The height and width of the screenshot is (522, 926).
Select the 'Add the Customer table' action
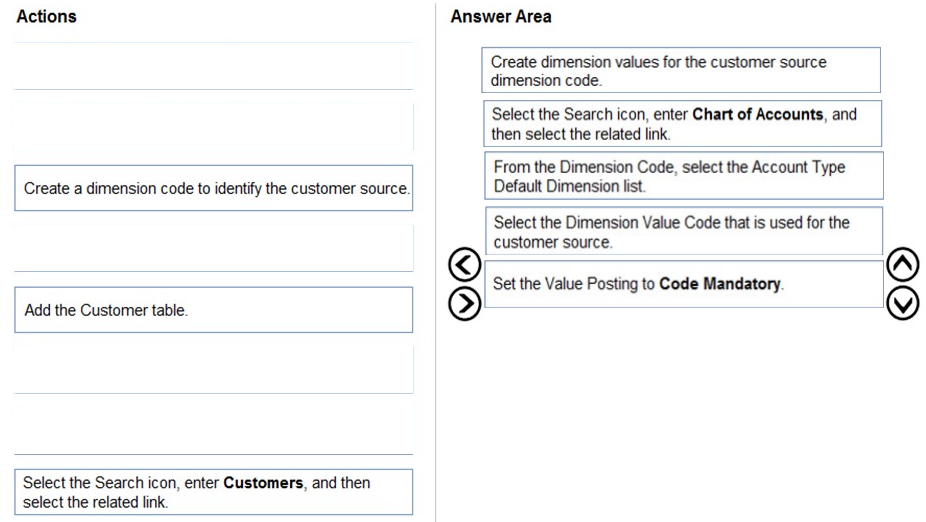tap(213, 310)
